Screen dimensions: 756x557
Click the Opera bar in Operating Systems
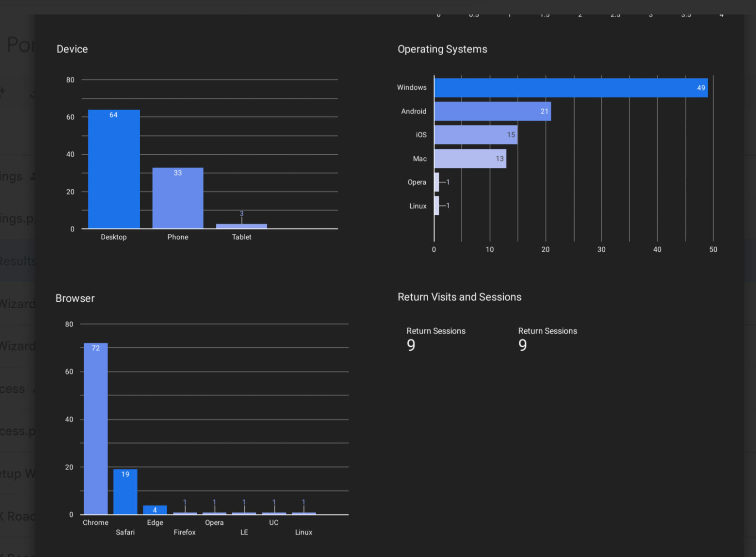coord(437,182)
